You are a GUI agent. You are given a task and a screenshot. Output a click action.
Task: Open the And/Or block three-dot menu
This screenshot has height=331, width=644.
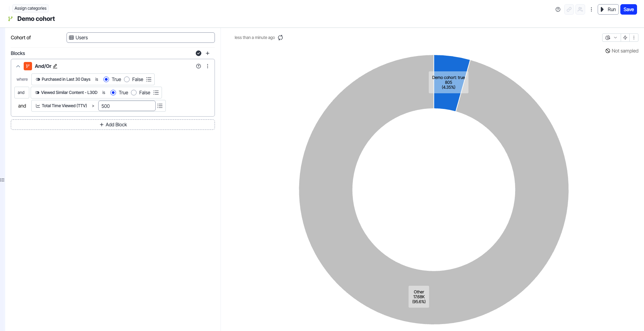[x=208, y=66]
